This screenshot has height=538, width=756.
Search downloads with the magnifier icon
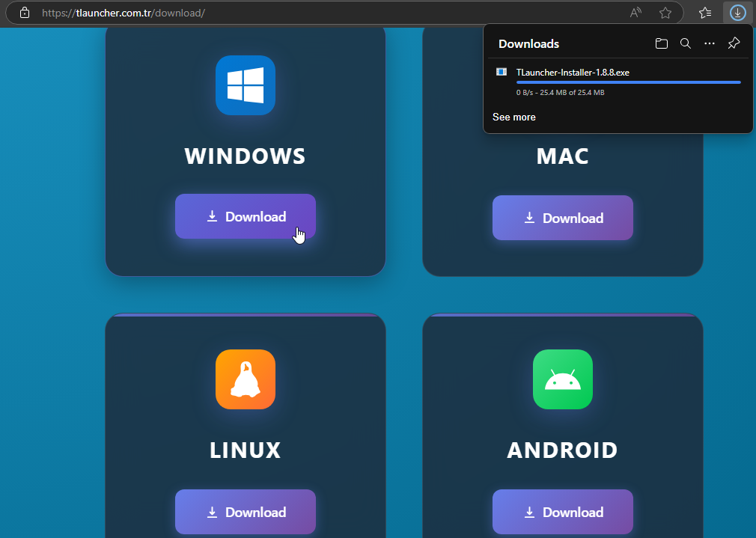coord(685,44)
